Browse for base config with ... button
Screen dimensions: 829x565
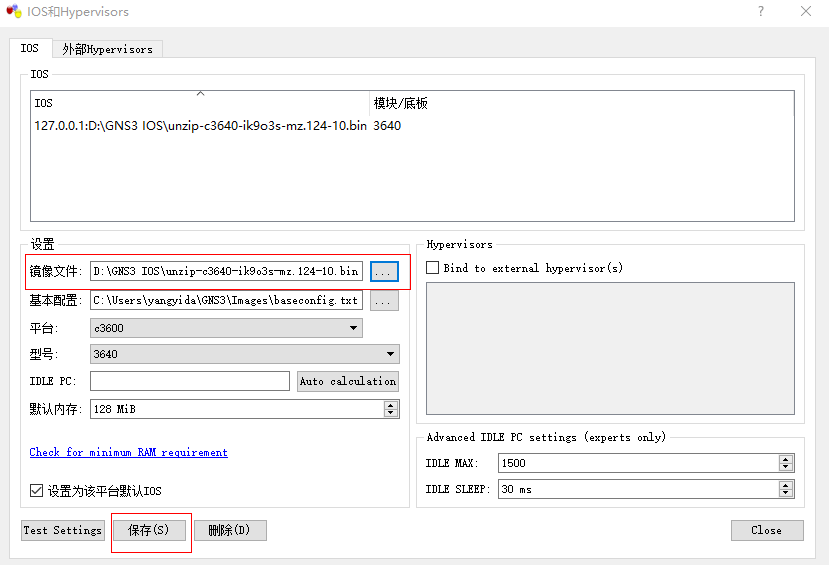tap(384, 301)
